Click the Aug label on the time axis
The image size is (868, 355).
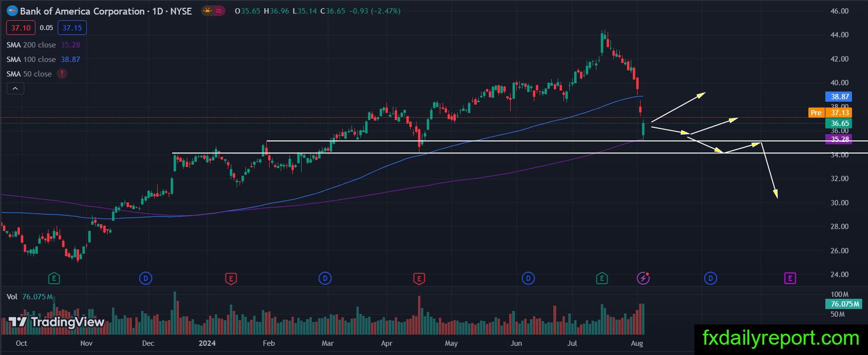pyautogui.click(x=637, y=343)
